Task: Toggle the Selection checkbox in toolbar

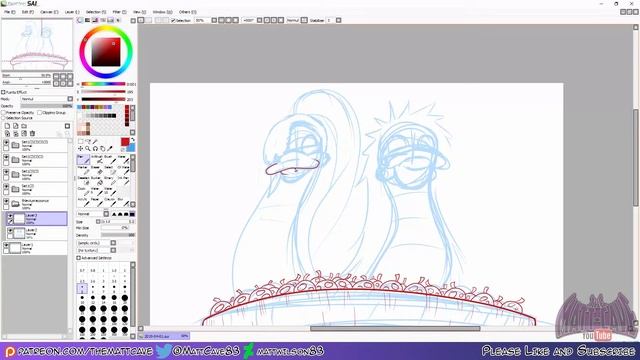Action: coord(173,20)
